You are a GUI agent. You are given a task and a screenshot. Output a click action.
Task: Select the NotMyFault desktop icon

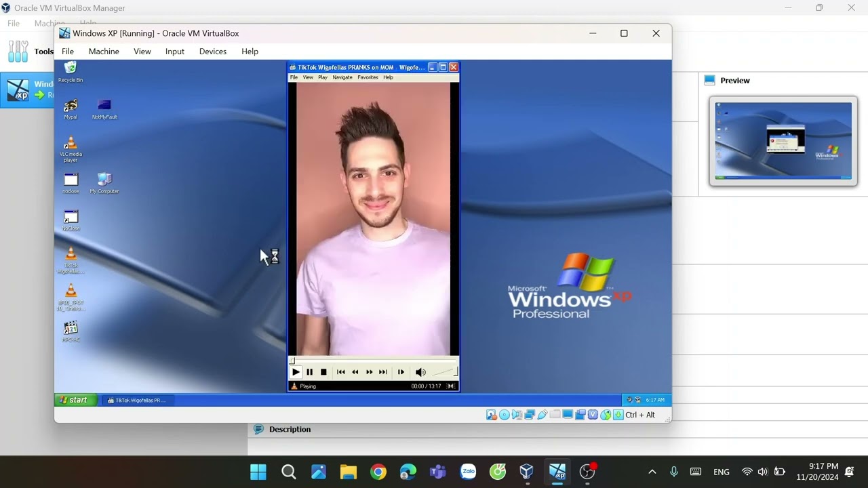[x=104, y=109]
